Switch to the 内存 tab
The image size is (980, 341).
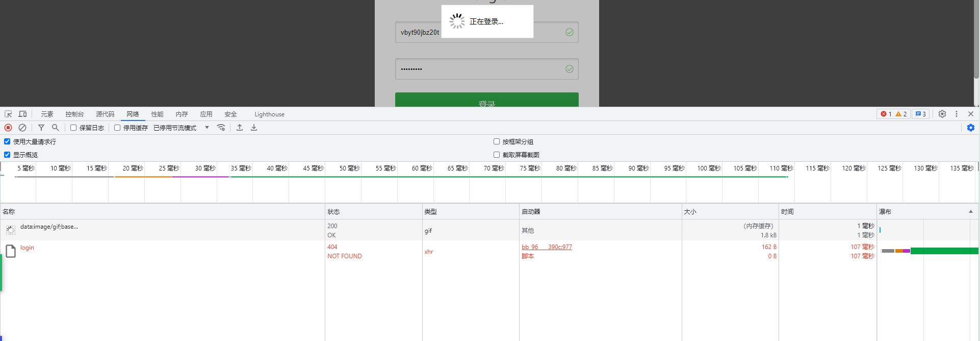click(x=182, y=114)
